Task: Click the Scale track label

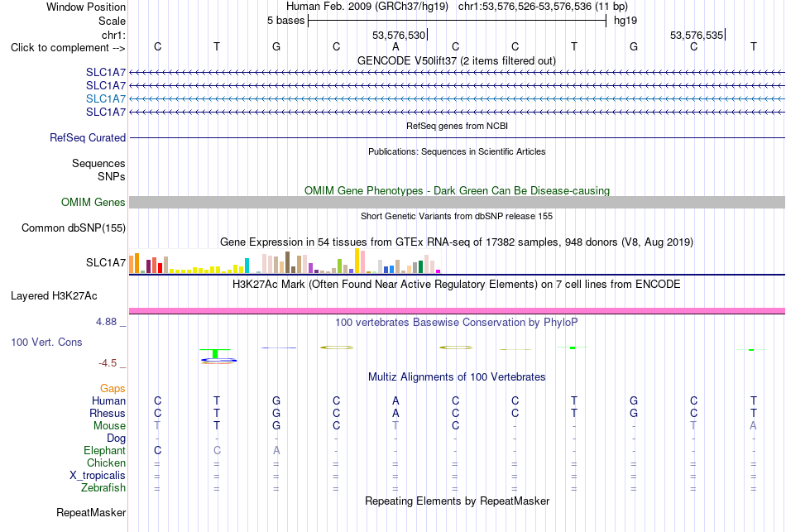Action: click(112, 21)
